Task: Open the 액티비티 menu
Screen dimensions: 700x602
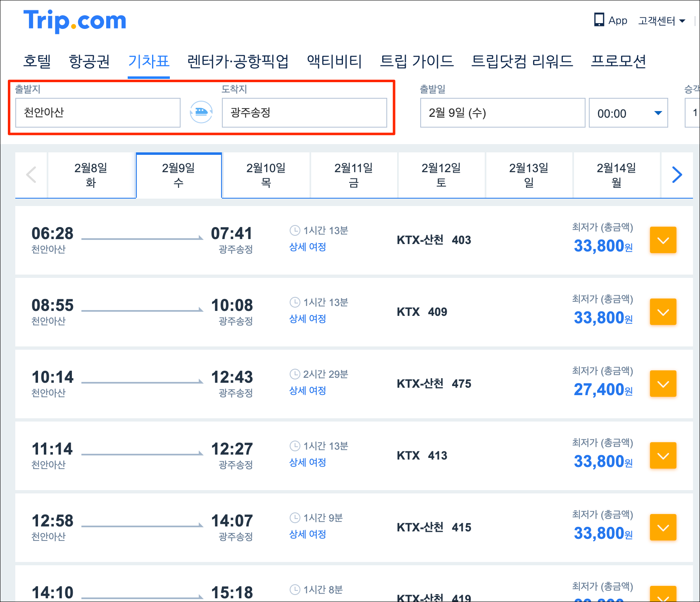Action: pyautogui.click(x=334, y=61)
